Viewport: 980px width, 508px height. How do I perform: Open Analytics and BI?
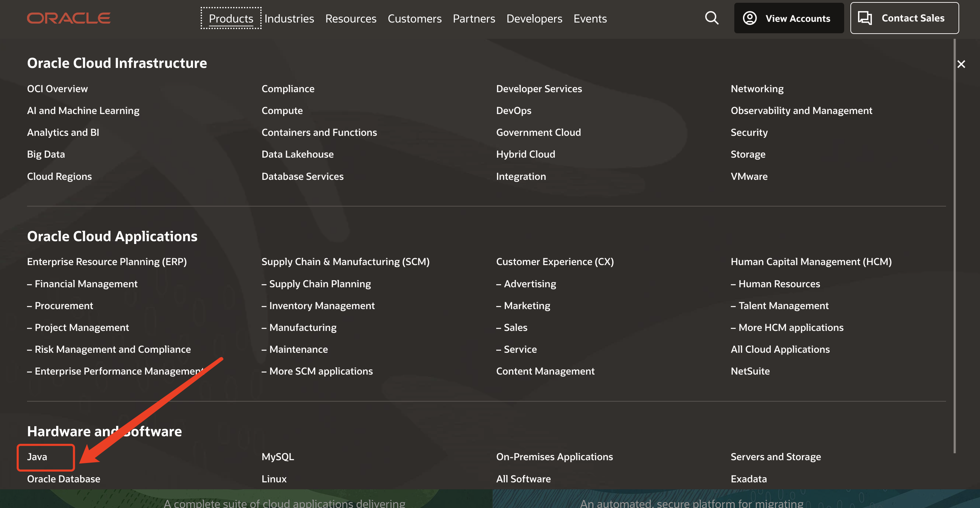[x=63, y=132]
